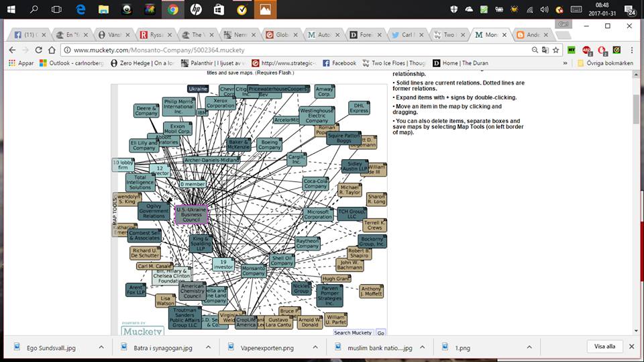Image resolution: width=644 pixels, height=362 pixels.
Task: Expand the "12 director" node
Action: [x=160, y=170]
